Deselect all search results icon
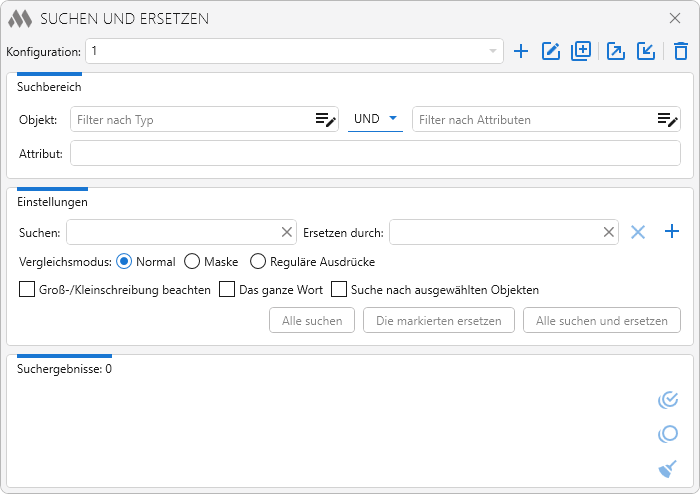The width and height of the screenshot is (700, 494). (668, 434)
